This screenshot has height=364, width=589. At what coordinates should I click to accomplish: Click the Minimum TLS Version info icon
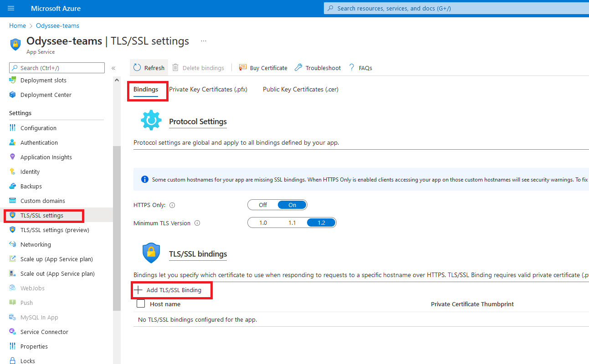click(197, 223)
